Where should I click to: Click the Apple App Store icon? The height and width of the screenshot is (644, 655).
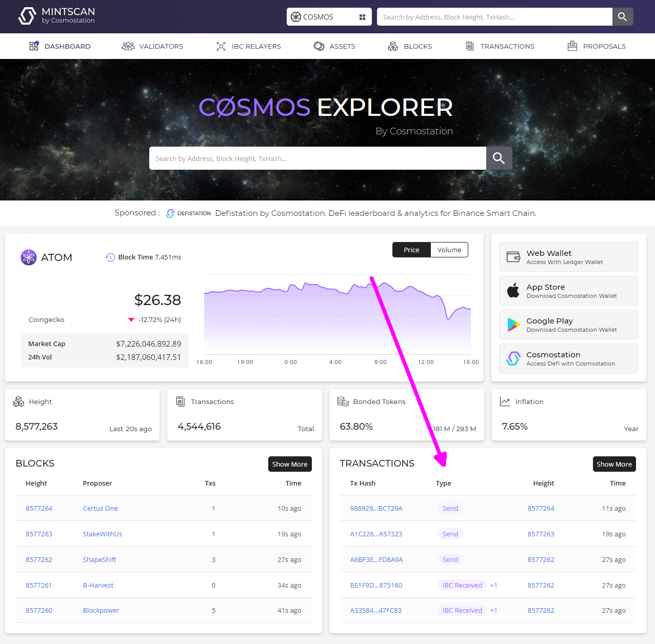coord(513,291)
